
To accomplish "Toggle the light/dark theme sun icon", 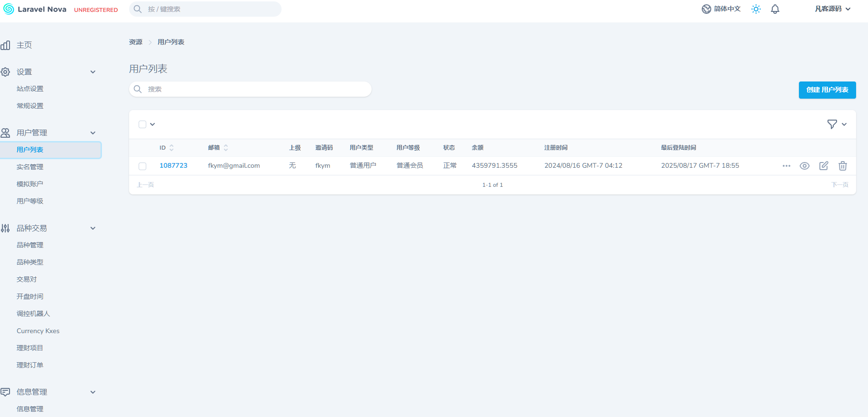I will pyautogui.click(x=756, y=9).
